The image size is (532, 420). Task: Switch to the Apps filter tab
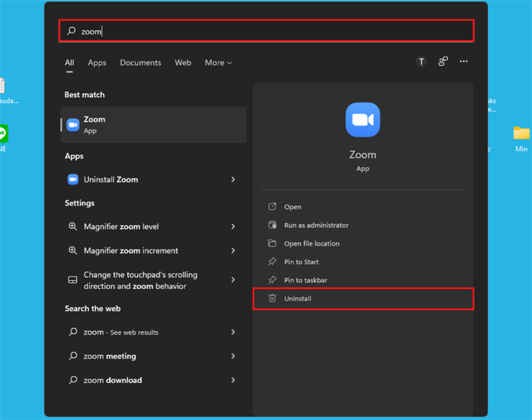[x=96, y=62]
